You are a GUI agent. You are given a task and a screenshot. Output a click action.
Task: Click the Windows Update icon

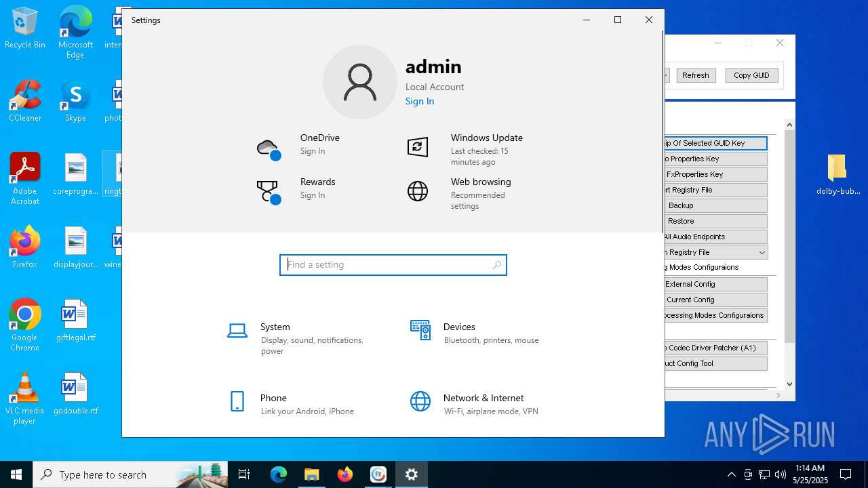[x=418, y=146]
